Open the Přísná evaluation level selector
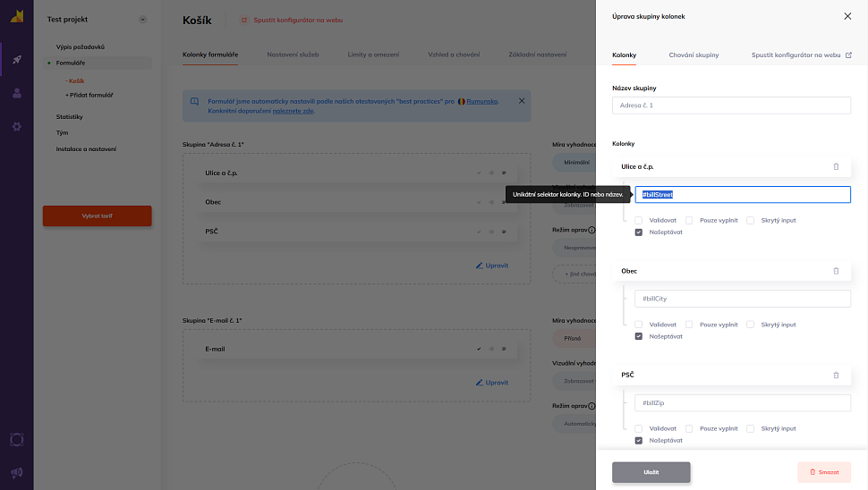The width and height of the screenshot is (868, 490). tap(574, 338)
